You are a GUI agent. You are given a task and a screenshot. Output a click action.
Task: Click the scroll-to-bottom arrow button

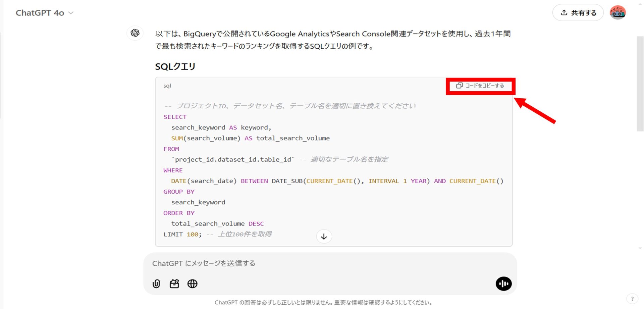[324, 237]
